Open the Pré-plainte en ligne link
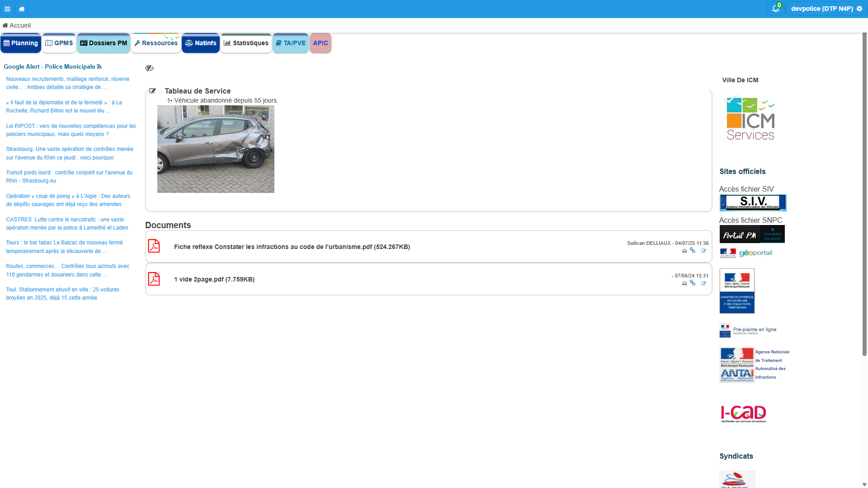The height and width of the screenshot is (488, 868). 748,330
